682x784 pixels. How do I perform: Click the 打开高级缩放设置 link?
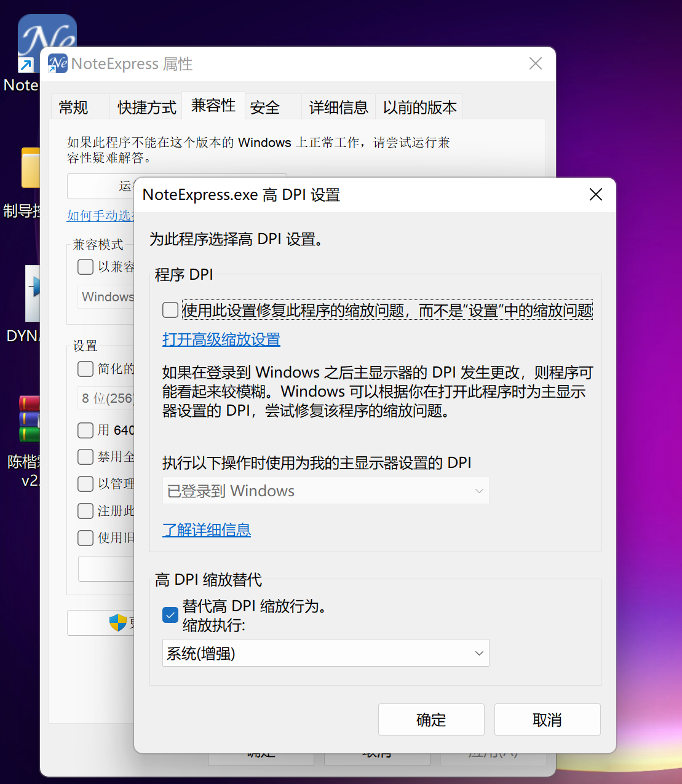tap(221, 339)
